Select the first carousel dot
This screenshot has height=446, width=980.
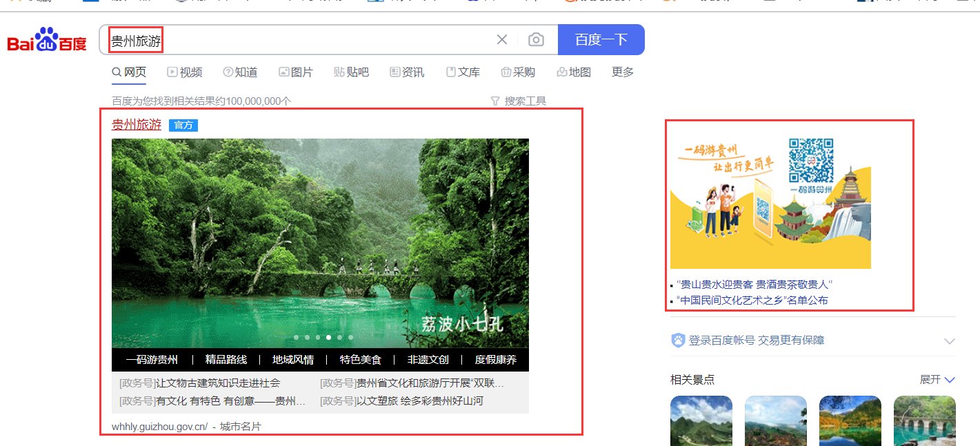click(x=297, y=338)
